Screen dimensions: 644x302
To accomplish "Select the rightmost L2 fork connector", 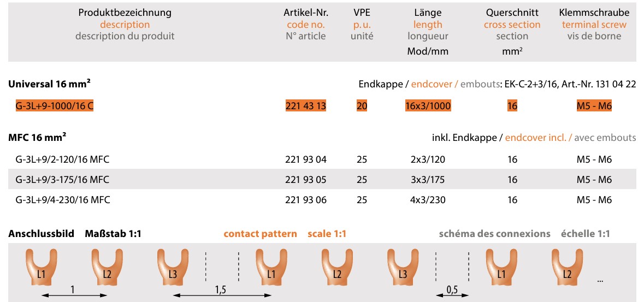I will tap(566, 267).
